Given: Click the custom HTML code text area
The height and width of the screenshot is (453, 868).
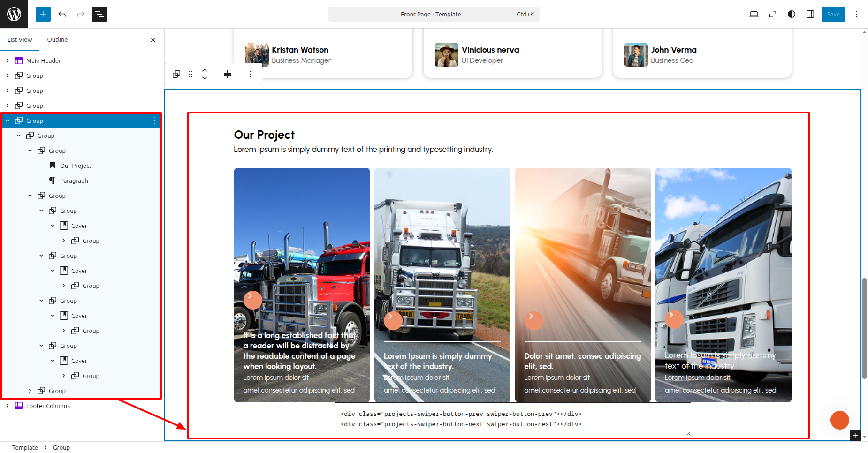Looking at the screenshot, I should [x=512, y=419].
